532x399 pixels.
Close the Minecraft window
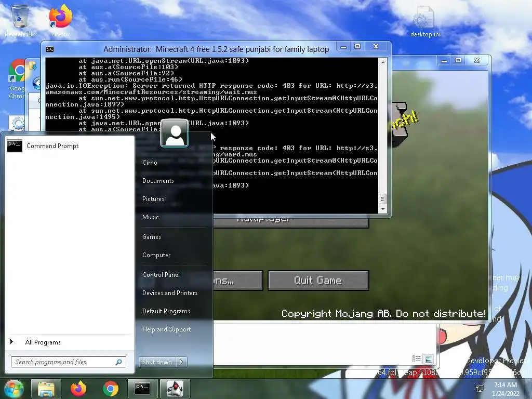[477, 61]
